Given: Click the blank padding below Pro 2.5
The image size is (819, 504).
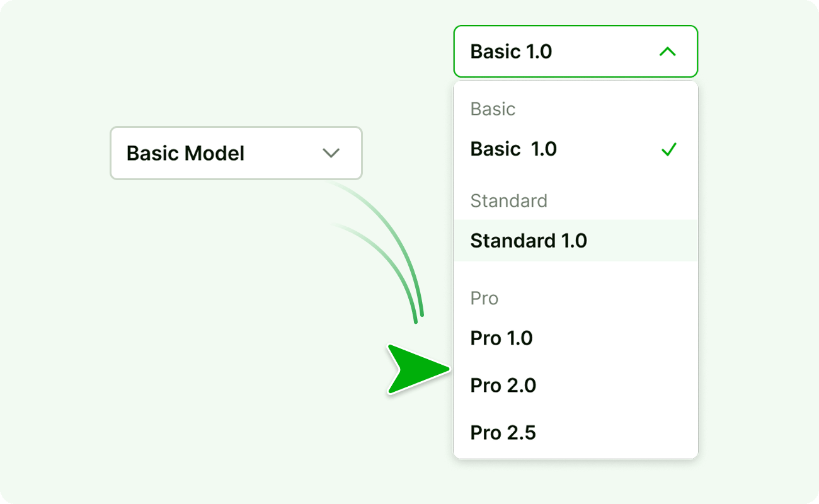Looking at the screenshot, I should click(x=575, y=452).
